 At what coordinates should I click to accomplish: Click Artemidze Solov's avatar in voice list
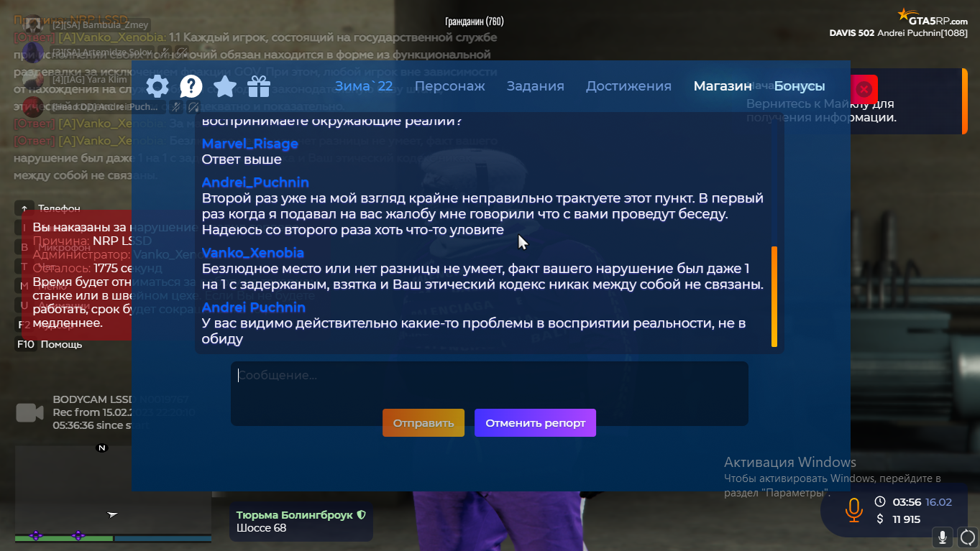coord(32,52)
